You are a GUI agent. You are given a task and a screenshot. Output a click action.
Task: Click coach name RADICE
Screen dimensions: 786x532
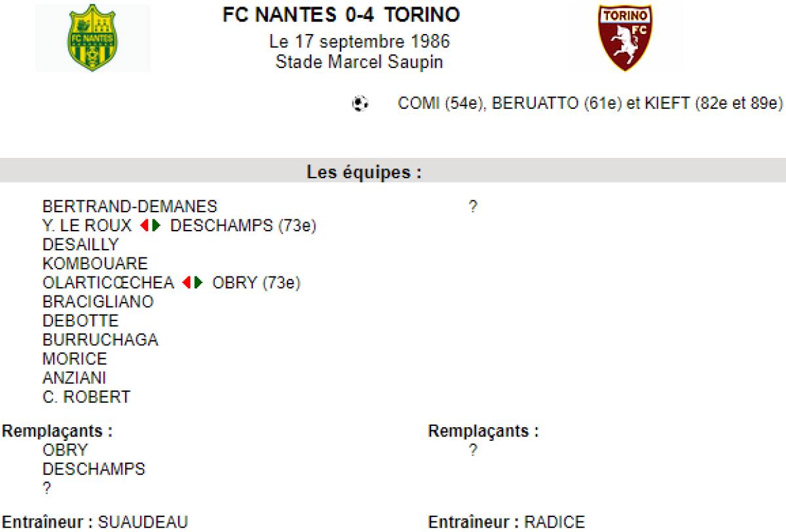(x=554, y=522)
